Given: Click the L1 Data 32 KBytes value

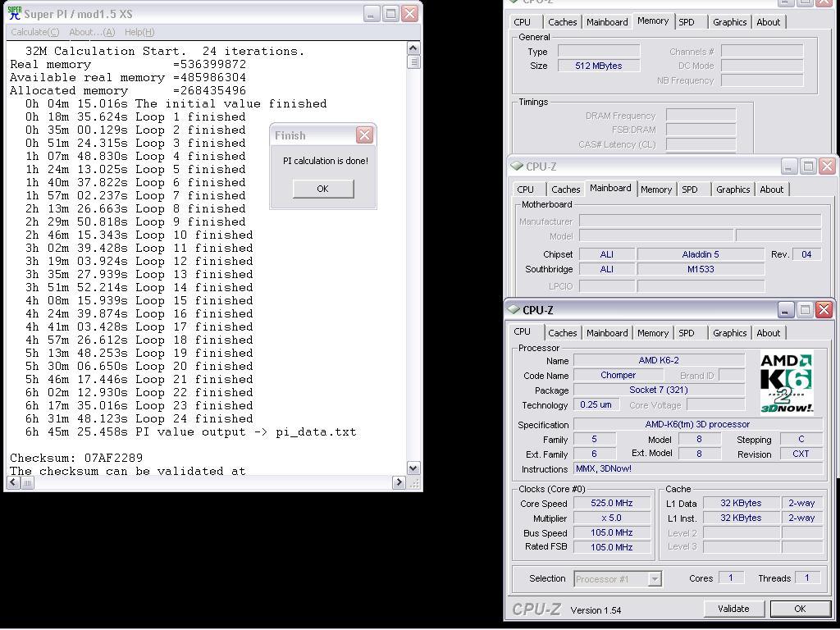Looking at the screenshot, I should click(741, 503).
